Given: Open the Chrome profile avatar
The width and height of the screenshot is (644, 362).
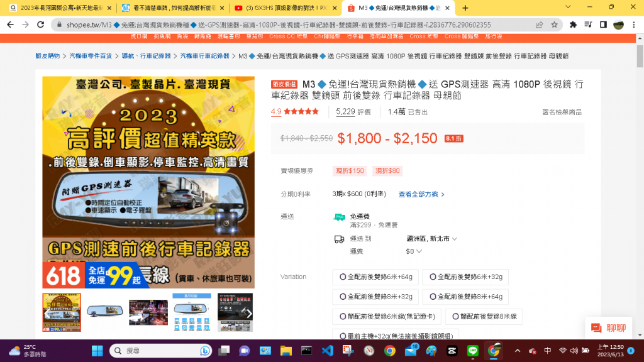Looking at the screenshot, I should tap(619, 25).
